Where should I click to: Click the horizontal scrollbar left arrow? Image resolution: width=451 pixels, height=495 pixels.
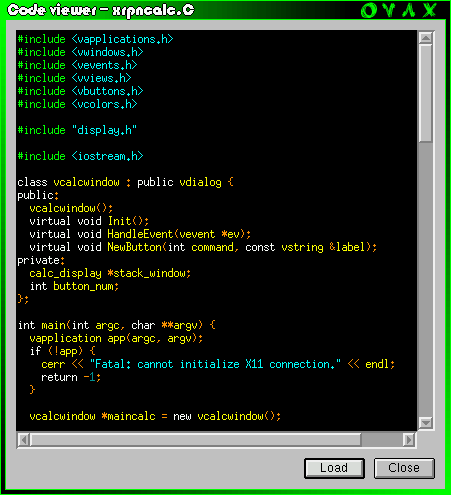[x=24, y=440]
